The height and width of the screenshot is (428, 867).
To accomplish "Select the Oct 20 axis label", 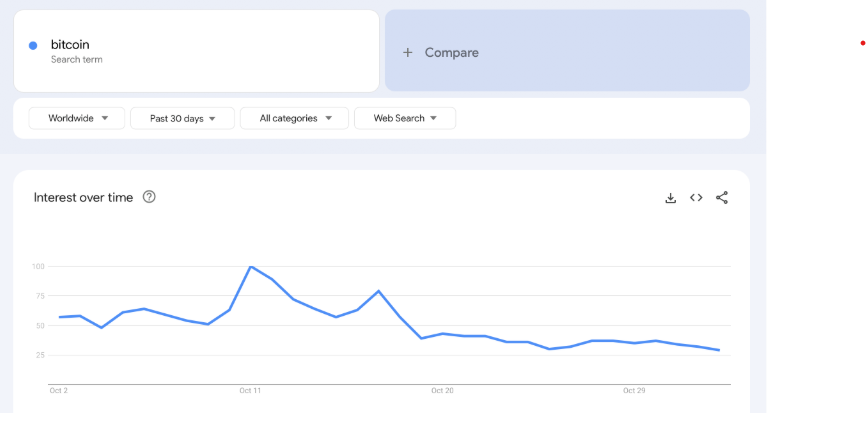I will pyautogui.click(x=442, y=391).
